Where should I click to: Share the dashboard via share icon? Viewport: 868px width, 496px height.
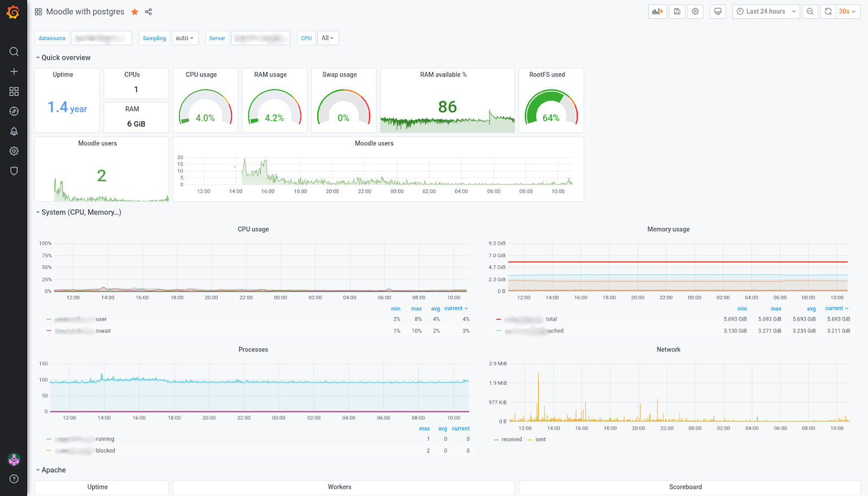coord(148,12)
